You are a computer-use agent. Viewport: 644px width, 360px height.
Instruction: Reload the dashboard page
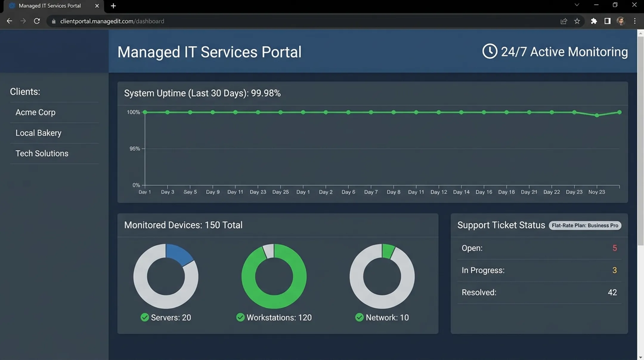pyautogui.click(x=37, y=21)
